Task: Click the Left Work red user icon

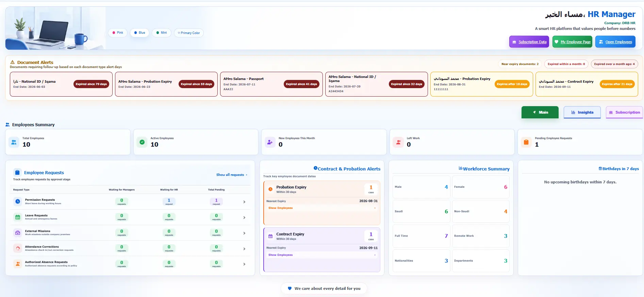Action: pyautogui.click(x=398, y=142)
